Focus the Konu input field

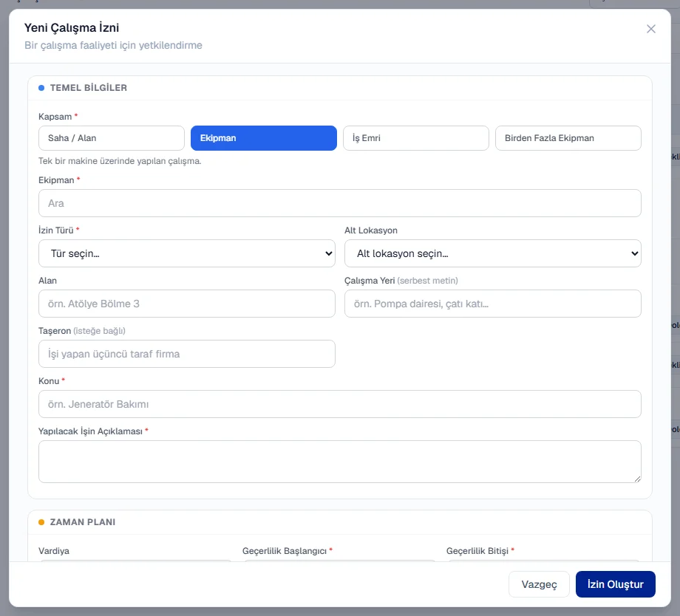[x=339, y=405]
